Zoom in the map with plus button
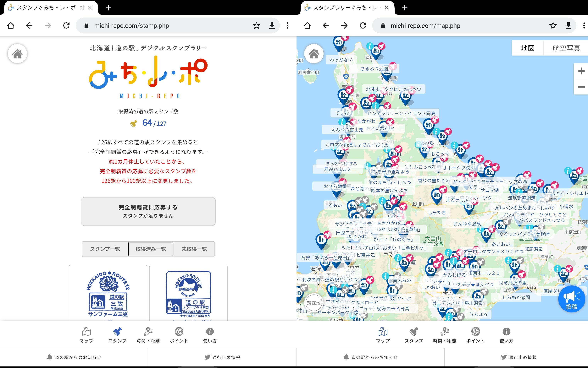Screen dimensions: 588x368 (x=581, y=71)
